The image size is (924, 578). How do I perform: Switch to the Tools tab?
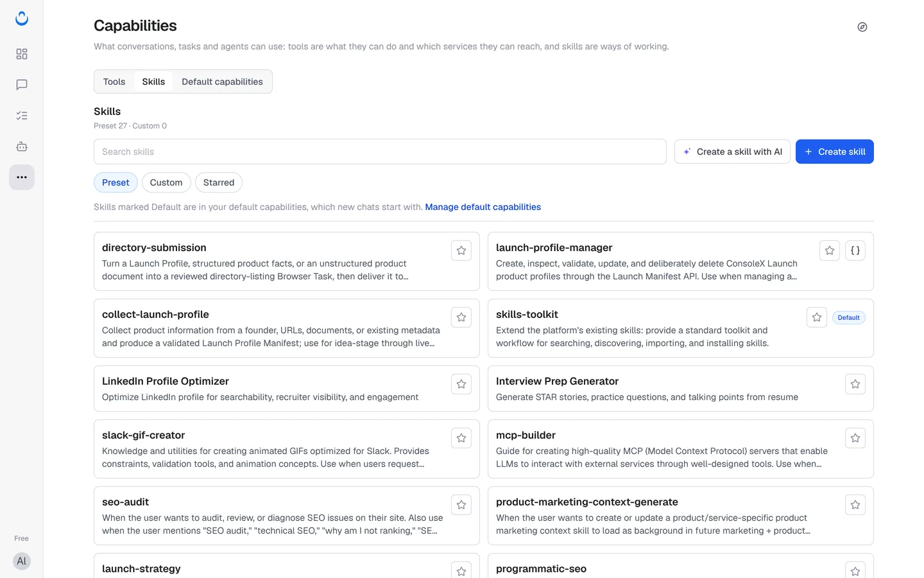tap(114, 82)
